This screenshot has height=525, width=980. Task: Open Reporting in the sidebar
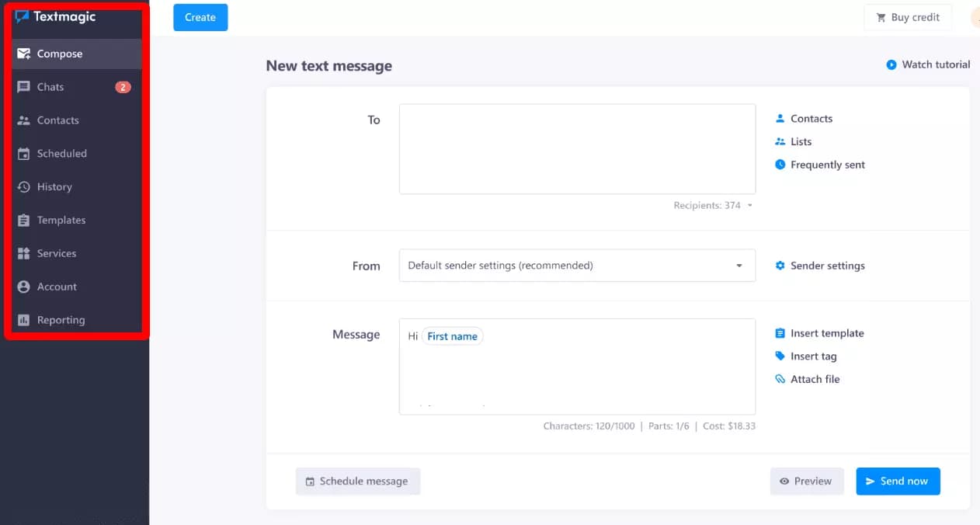tap(75, 320)
